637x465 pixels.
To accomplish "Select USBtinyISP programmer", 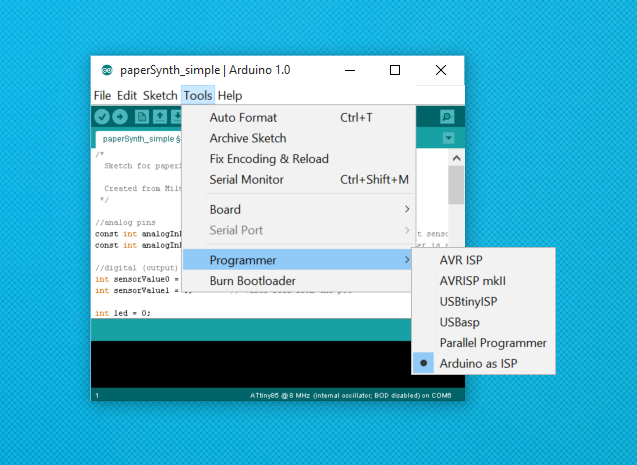I will point(483,301).
